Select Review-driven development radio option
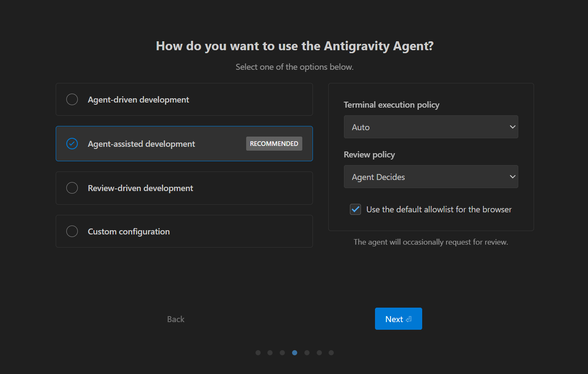 tap(72, 188)
